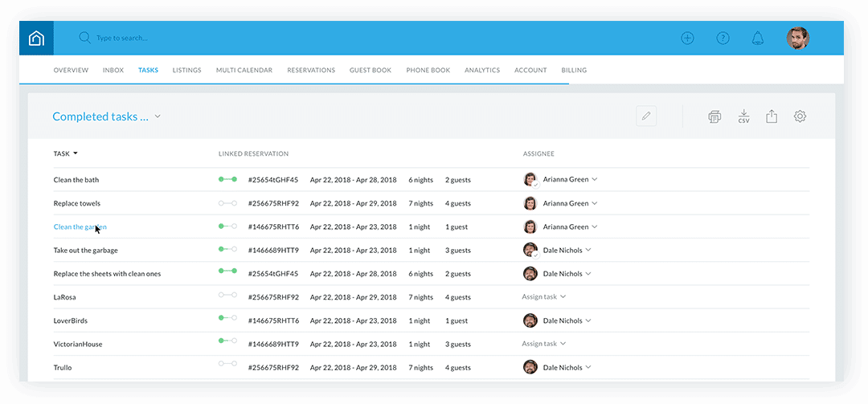Click reservation status indicator for Replace towels
The width and height of the screenshot is (868, 404).
click(227, 203)
